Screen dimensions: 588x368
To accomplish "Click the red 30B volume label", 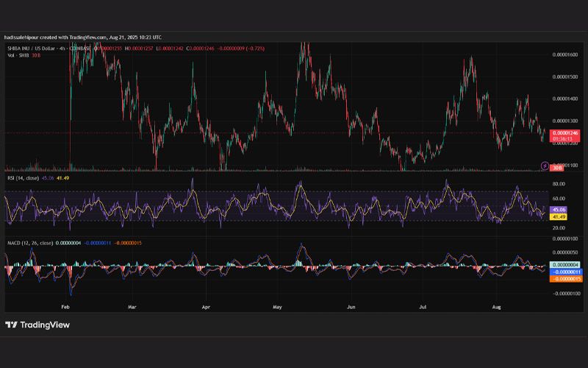I will point(557,168).
